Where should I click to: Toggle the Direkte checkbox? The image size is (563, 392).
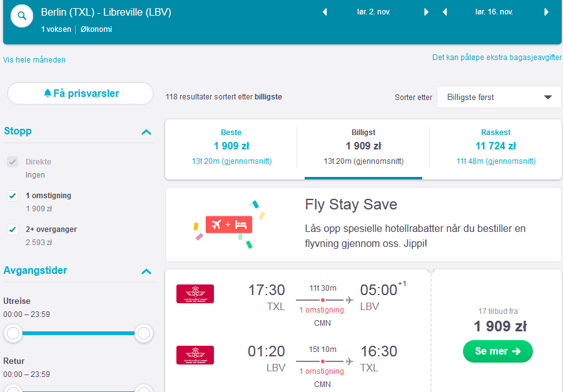coord(13,162)
